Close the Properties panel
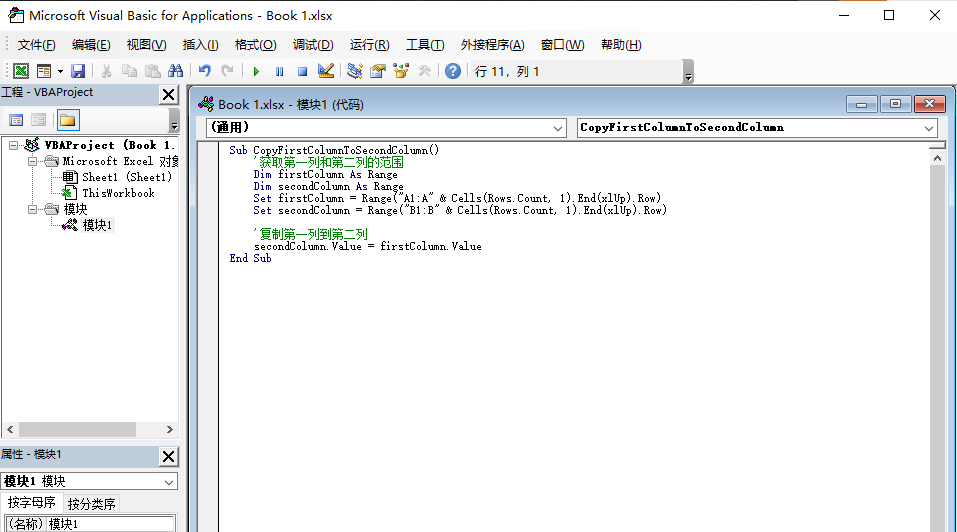This screenshot has height=532, width=957. pos(168,456)
